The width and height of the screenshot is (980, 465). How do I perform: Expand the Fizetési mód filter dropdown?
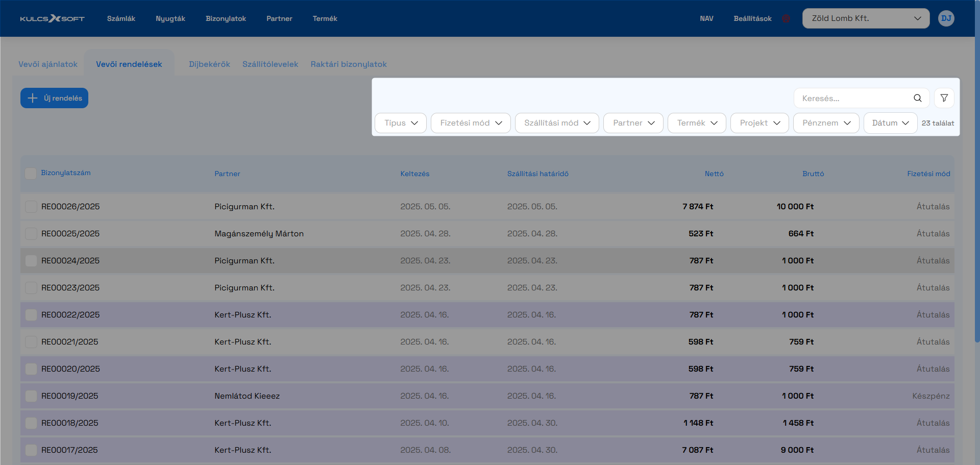point(471,123)
